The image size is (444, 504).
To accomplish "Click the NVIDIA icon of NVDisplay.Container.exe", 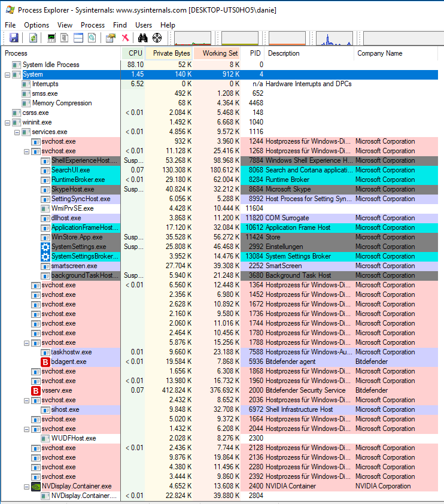I will 36,486.
